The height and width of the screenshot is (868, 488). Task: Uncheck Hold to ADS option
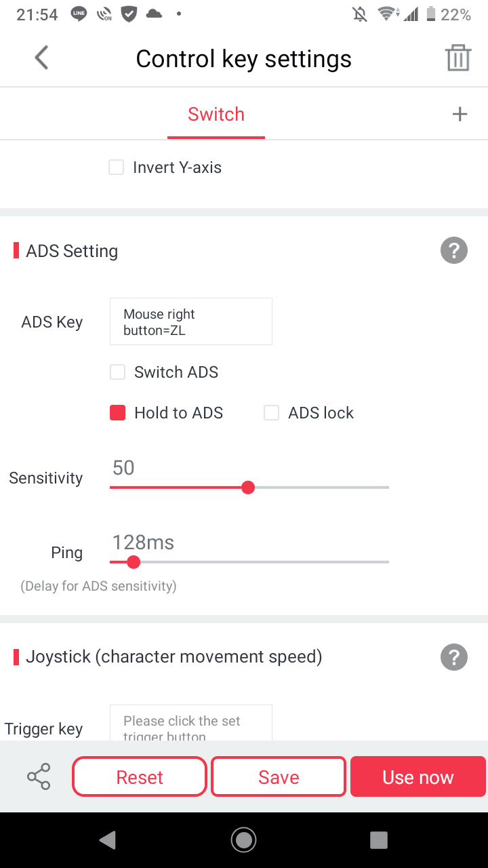(118, 413)
